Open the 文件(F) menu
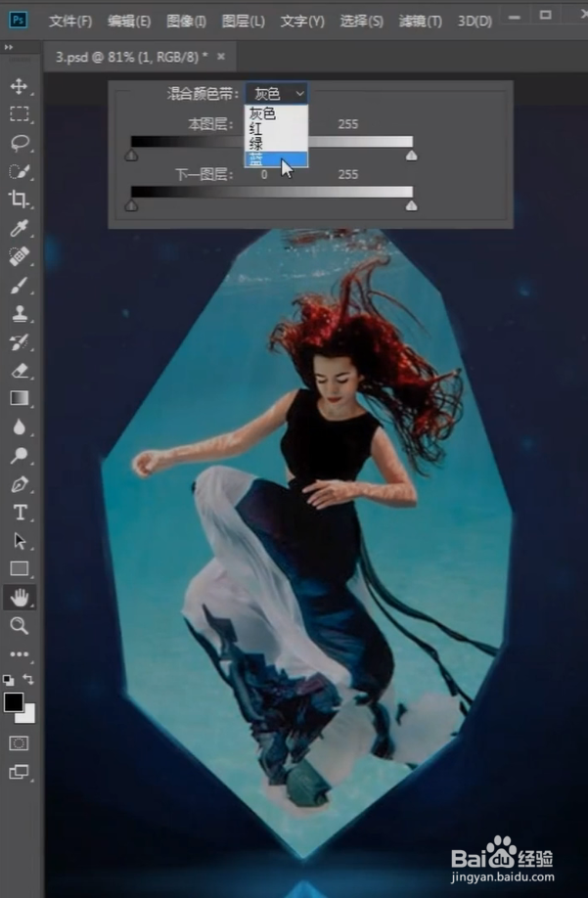Viewport: 588px width, 898px height. coord(70,22)
